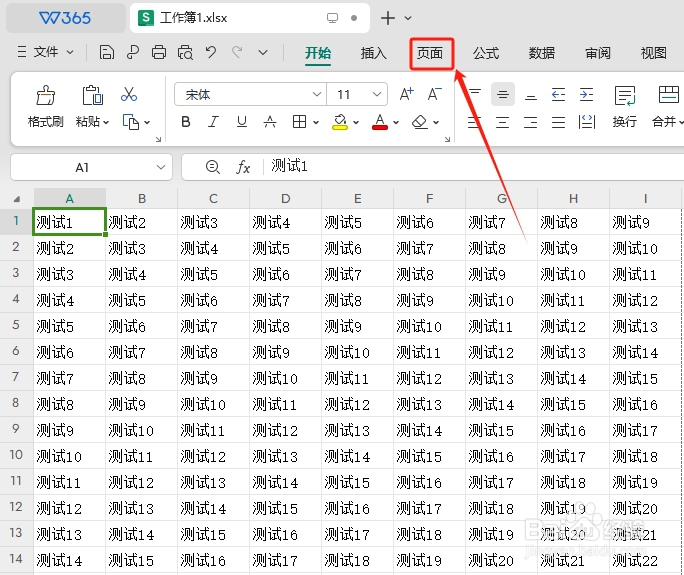Open the font size dropdown 11
Viewport: 684px width, 575px height.
coord(377,94)
